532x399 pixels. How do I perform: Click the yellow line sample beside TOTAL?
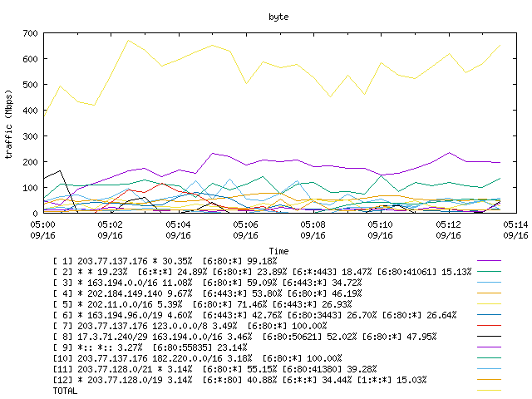pos(489,391)
